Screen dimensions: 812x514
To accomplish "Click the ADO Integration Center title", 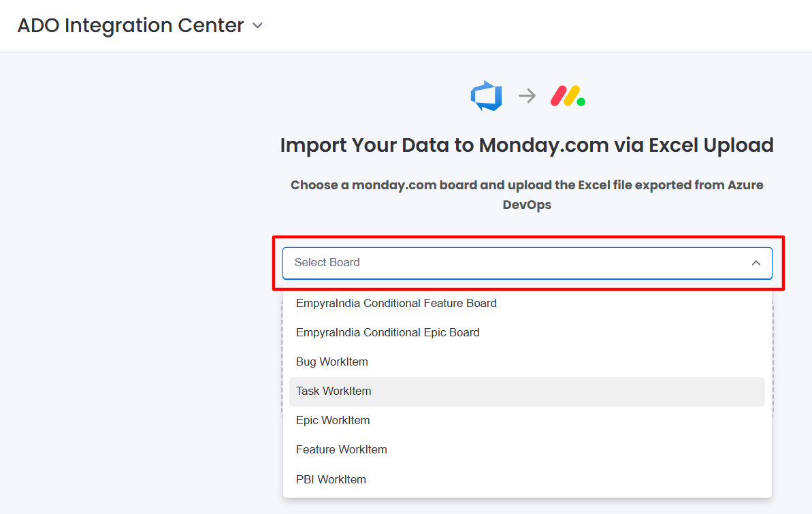I will 131,25.
